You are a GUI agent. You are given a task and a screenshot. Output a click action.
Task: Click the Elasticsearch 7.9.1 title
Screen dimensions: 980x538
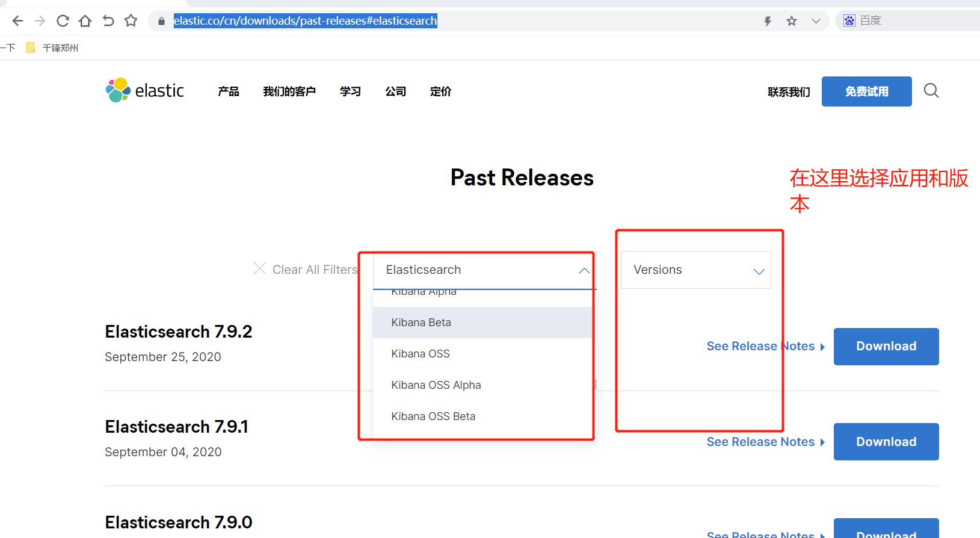point(177,427)
